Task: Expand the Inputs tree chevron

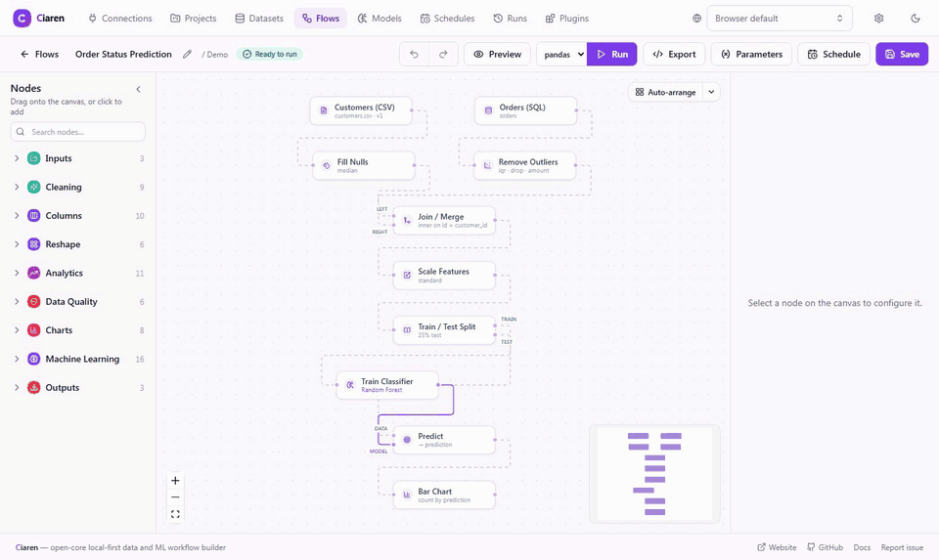Action: (17, 158)
